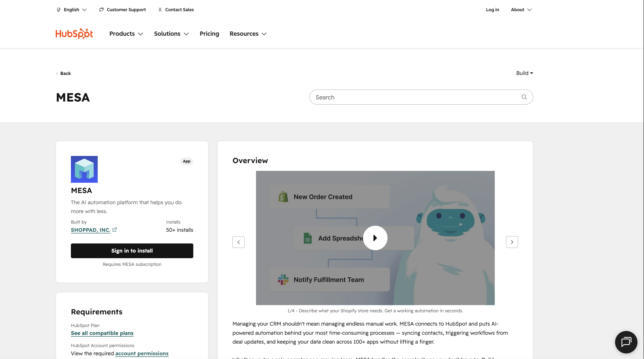Open SHOPPAD, INC. link
This screenshot has width=644, height=359.
click(90, 230)
